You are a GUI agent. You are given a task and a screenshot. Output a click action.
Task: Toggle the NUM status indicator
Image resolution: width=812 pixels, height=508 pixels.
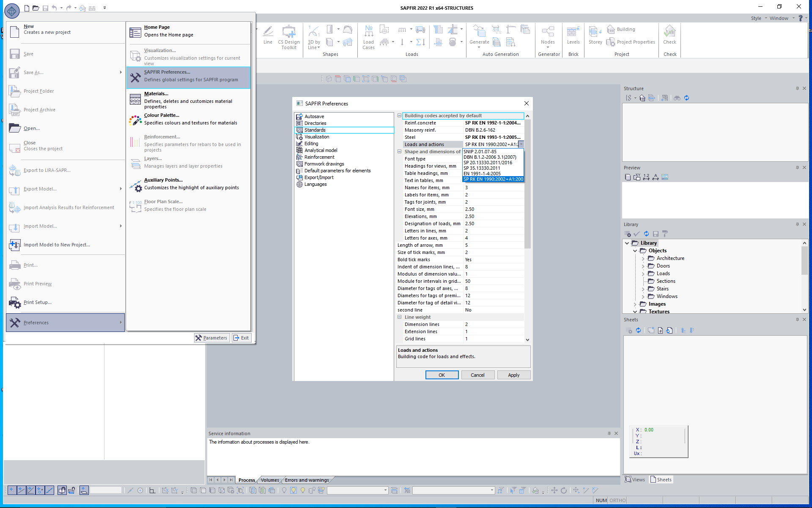coord(601,500)
